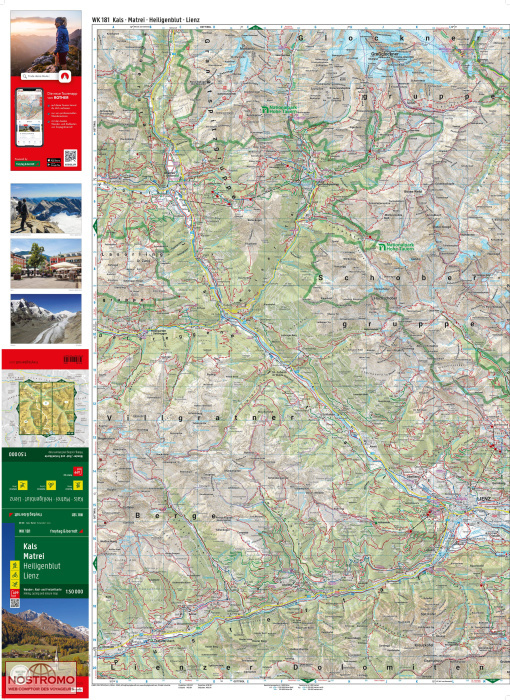Click the yellow cycling icon on the cover
Viewport: 510px width, 700px height.
coord(15,575)
